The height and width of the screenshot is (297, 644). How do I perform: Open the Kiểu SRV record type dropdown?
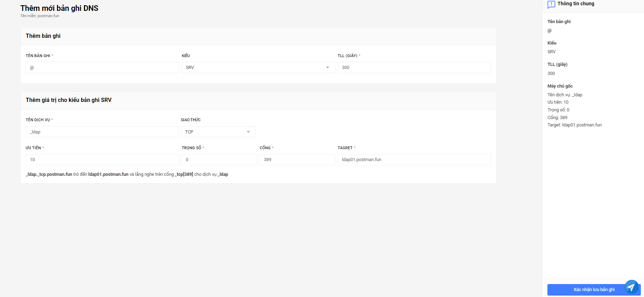coord(258,68)
